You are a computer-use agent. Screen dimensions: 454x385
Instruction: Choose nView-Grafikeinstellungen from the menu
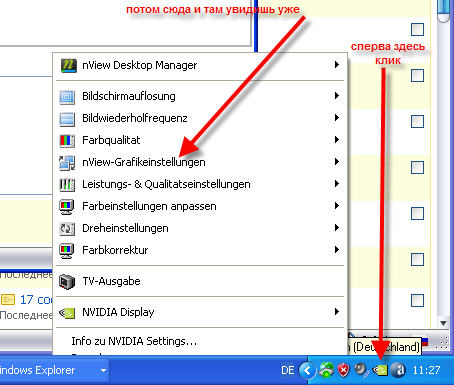200,162
